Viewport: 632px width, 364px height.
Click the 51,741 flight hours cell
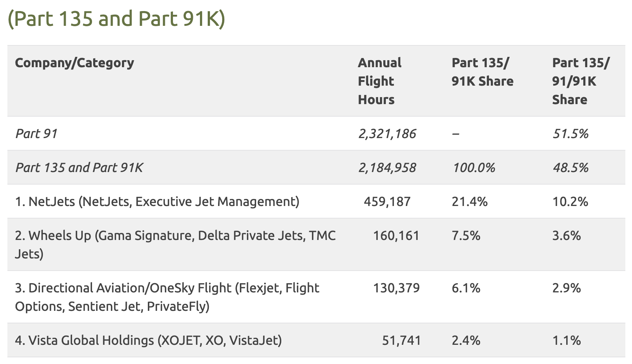point(401,340)
